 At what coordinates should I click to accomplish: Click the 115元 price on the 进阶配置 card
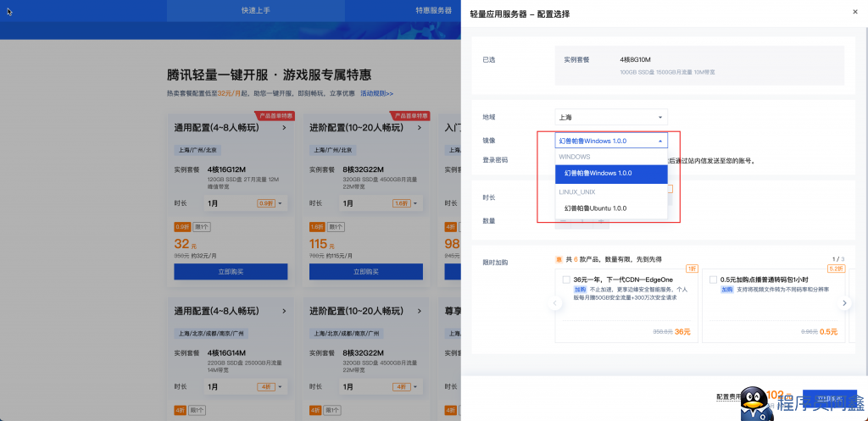[321, 243]
